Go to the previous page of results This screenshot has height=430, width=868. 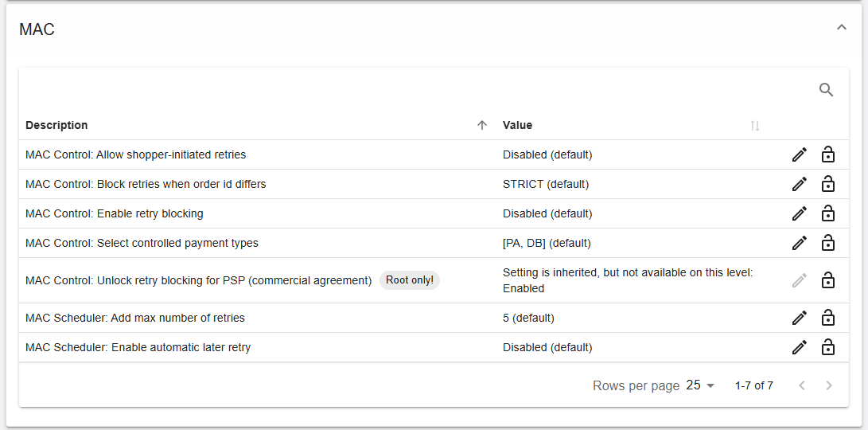(x=802, y=385)
